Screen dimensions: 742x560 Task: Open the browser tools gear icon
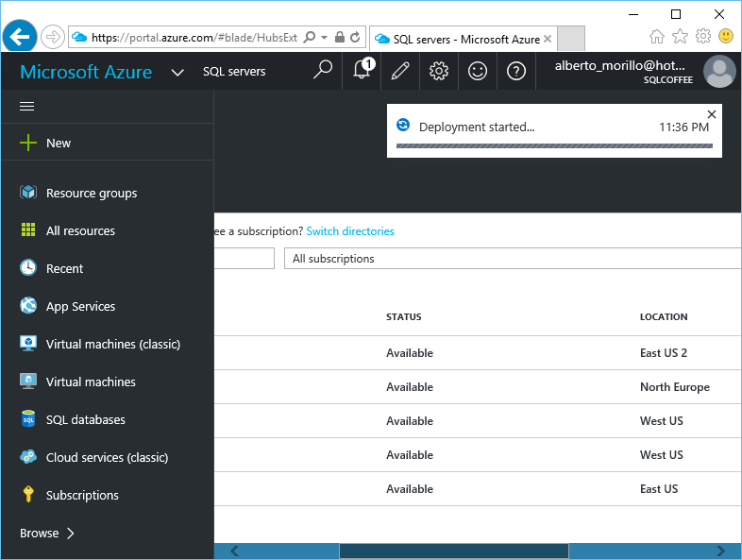(702, 36)
